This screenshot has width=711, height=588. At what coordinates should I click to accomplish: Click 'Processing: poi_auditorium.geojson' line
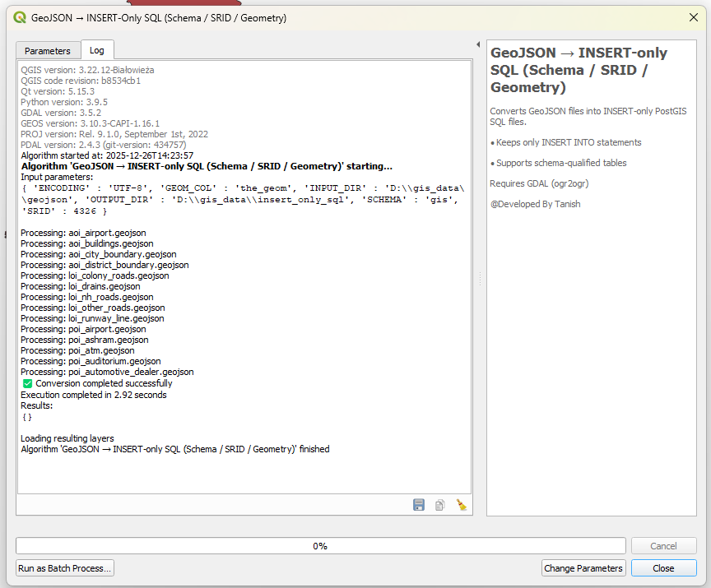(x=91, y=361)
